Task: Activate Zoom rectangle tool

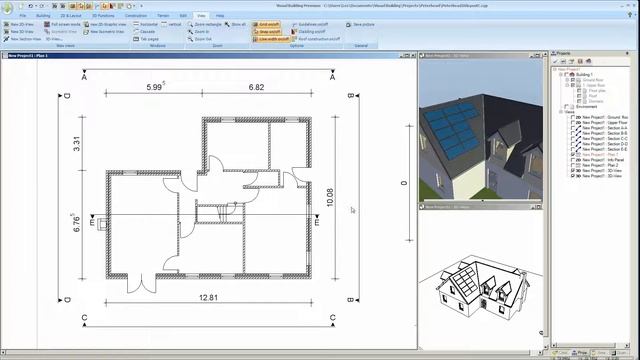Action: coord(204,24)
